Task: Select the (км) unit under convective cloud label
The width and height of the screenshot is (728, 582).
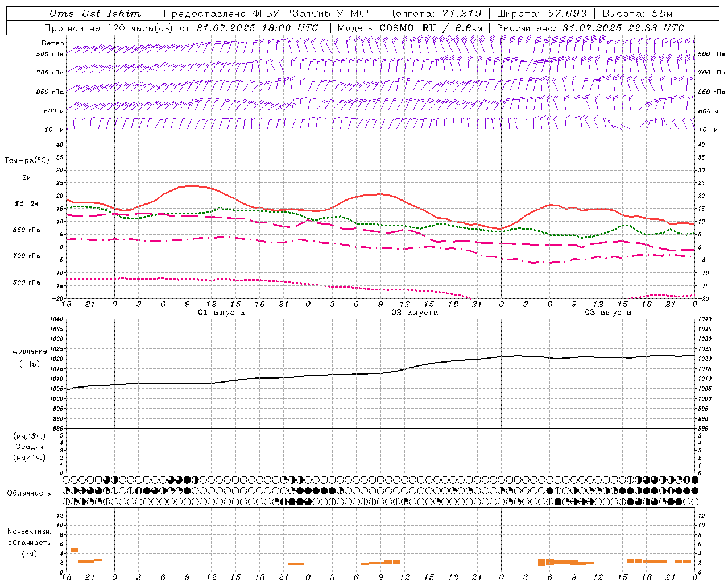Action: pyautogui.click(x=30, y=554)
